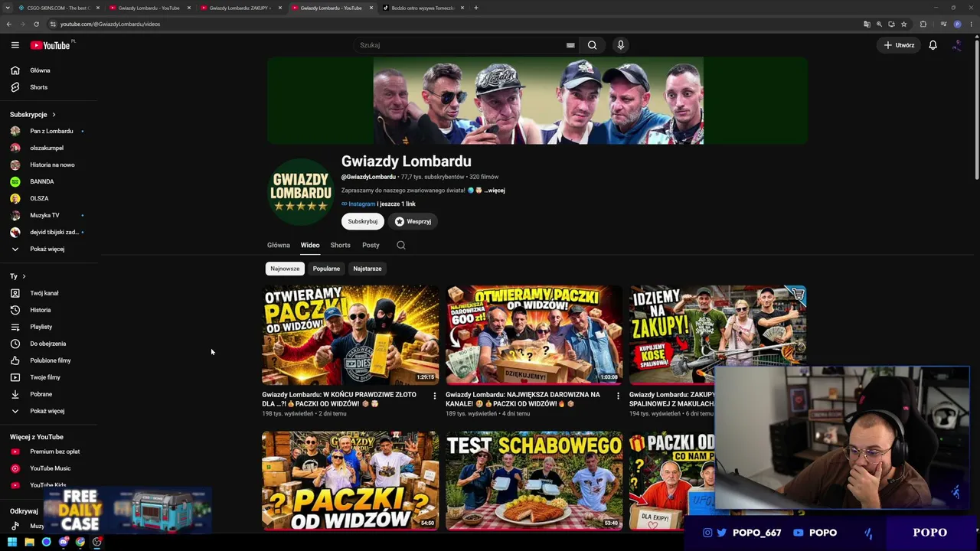980x551 pixels.
Task: Open Twoje filmy in sidebar
Action: 49,377
